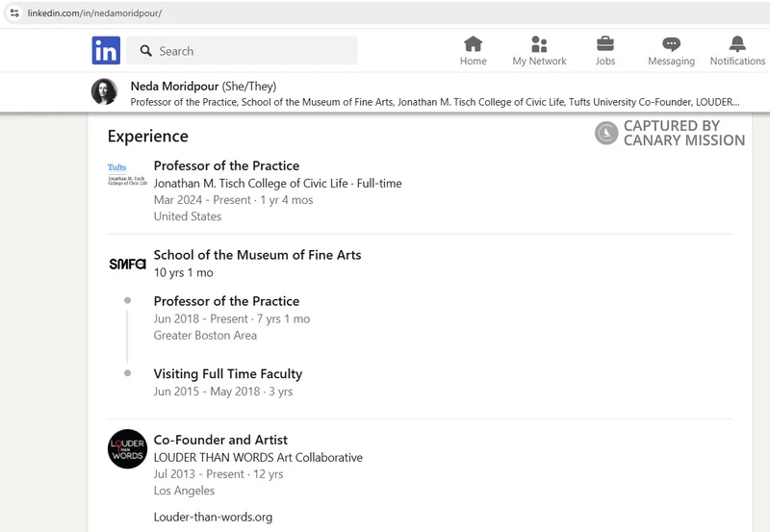Click the search magnifier icon
This screenshot has height=532, width=770.
click(x=146, y=51)
